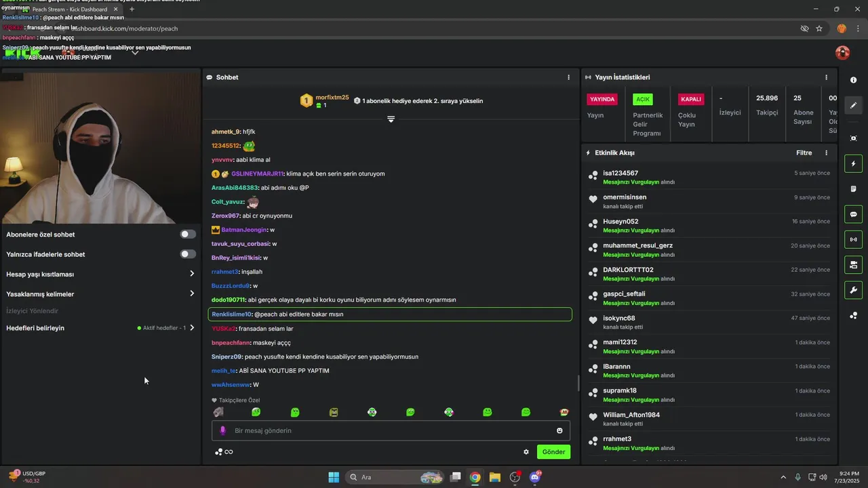This screenshot has width=868, height=488.
Task: Open the profile avatar at top right
Action: (842, 52)
